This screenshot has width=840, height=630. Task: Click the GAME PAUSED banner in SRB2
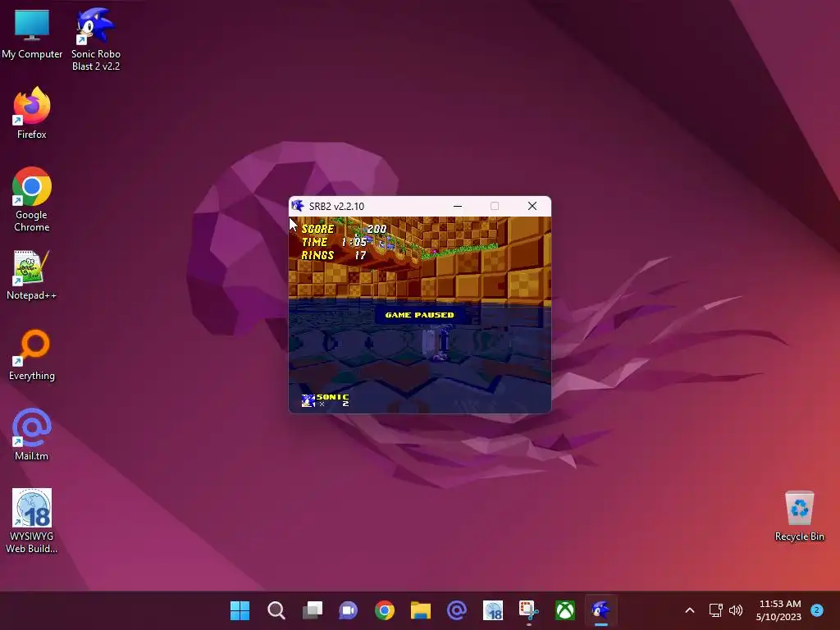(x=419, y=315)
